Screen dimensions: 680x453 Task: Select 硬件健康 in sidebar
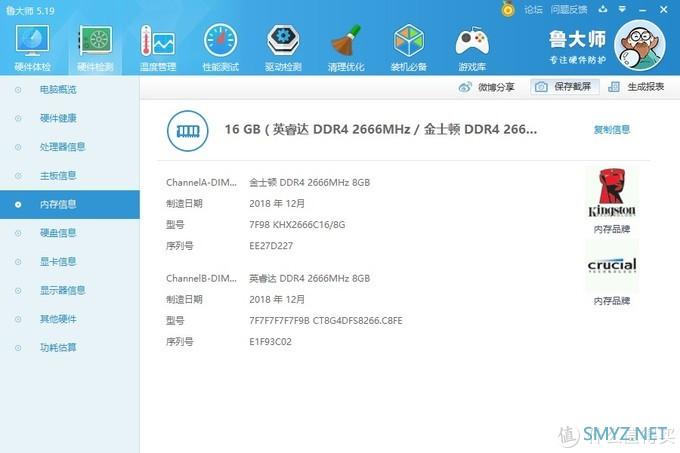click(x=58, y=118)
